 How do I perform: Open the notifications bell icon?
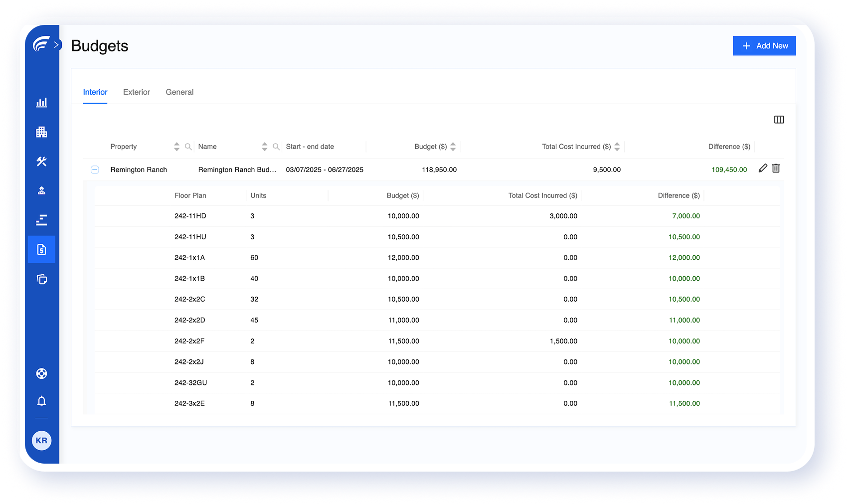(x=41, y=401)
